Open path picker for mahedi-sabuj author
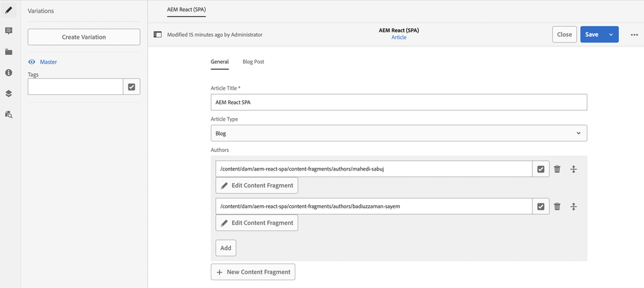 (x=540, y=169)
